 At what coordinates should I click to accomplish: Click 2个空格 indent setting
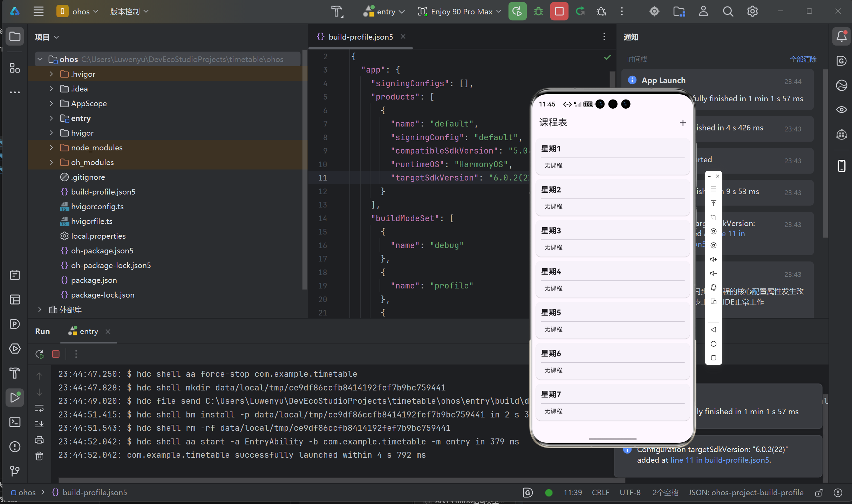click(x=665, y=492)
